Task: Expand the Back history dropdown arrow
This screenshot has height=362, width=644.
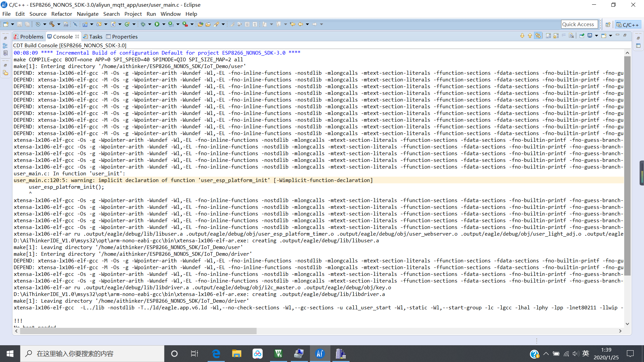Action: tap(307, 24)
